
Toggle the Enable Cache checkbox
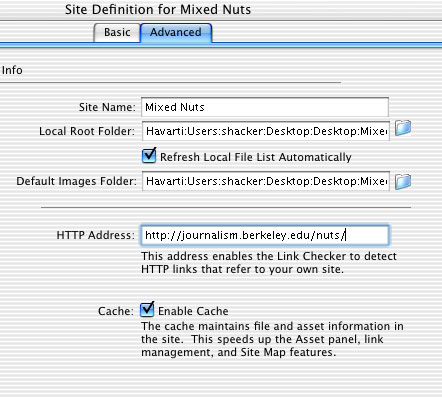[x=147, y=309]
